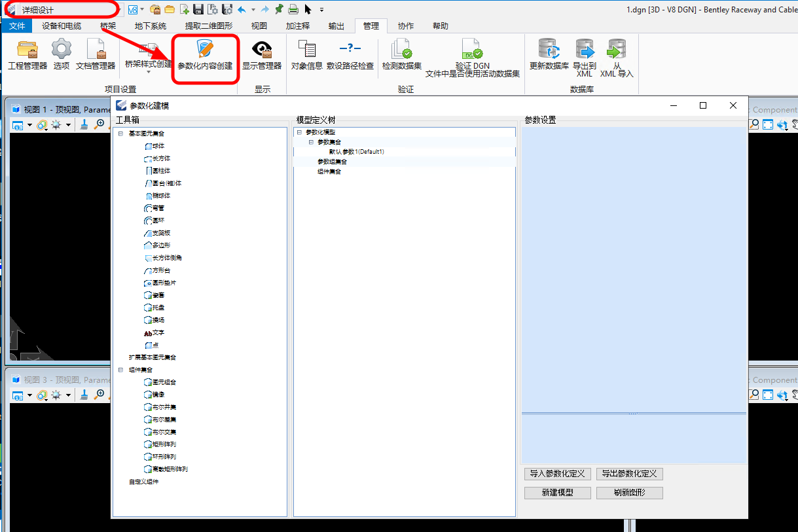Select the Element Selection cursor tool
798x532 pixels.
click(308, 9)
